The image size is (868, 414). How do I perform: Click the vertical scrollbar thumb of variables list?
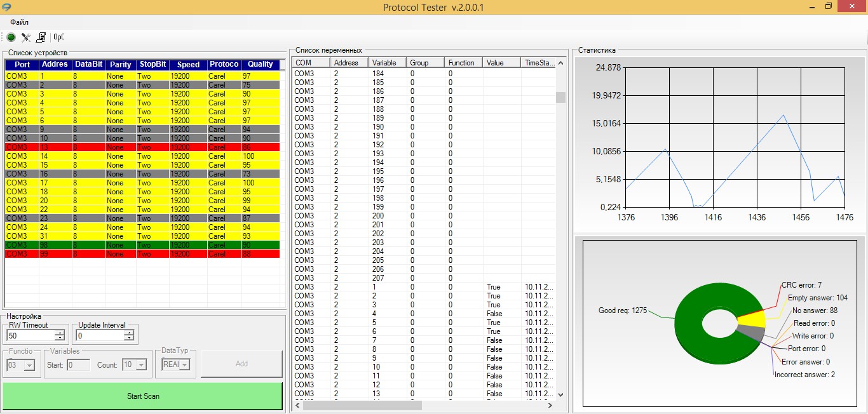(560, 97)
